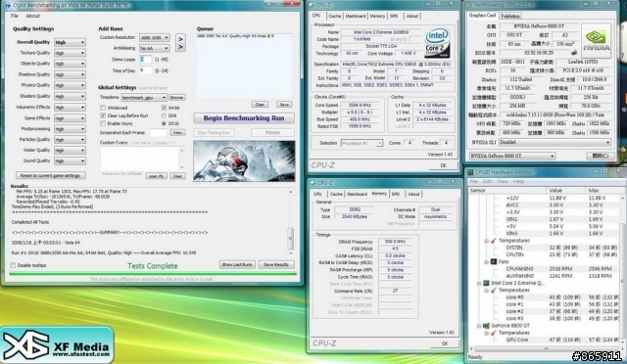The width and height of the screenshot is (627, 364).
Task: Switch to the Mainboard tab in upper CPU-Z window
Action: tap(355, 16)
